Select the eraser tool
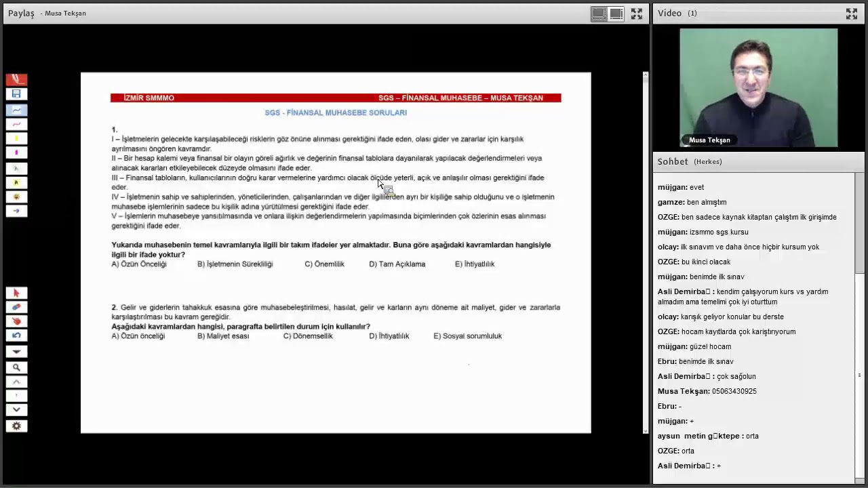 point(16,307)
